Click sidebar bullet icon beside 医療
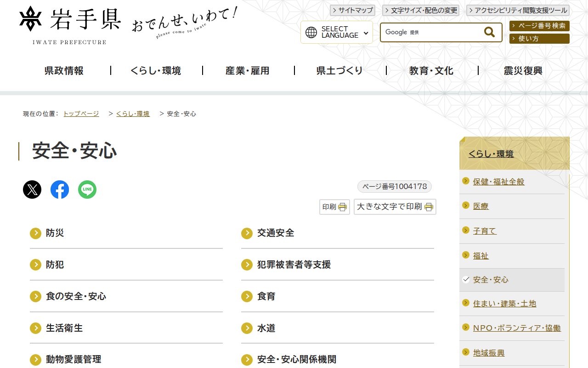 (466, 206)
